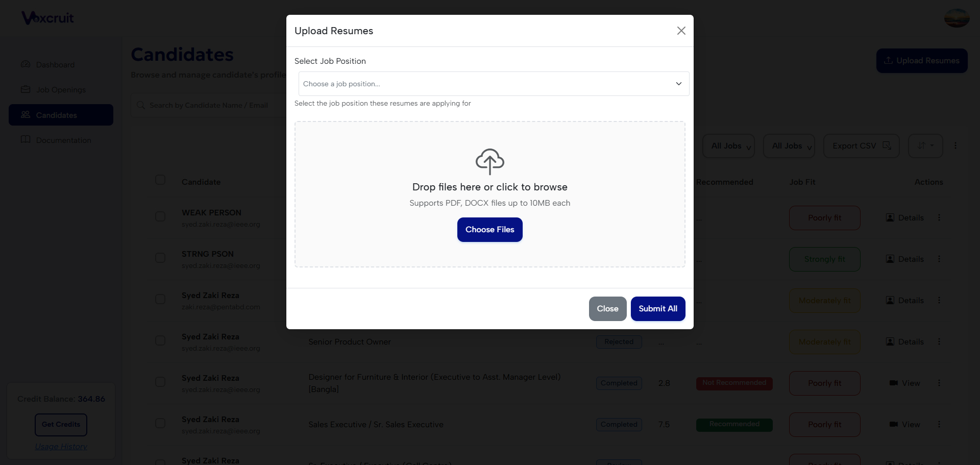
Task: Click the search magnifier icon
Action: 141,105
